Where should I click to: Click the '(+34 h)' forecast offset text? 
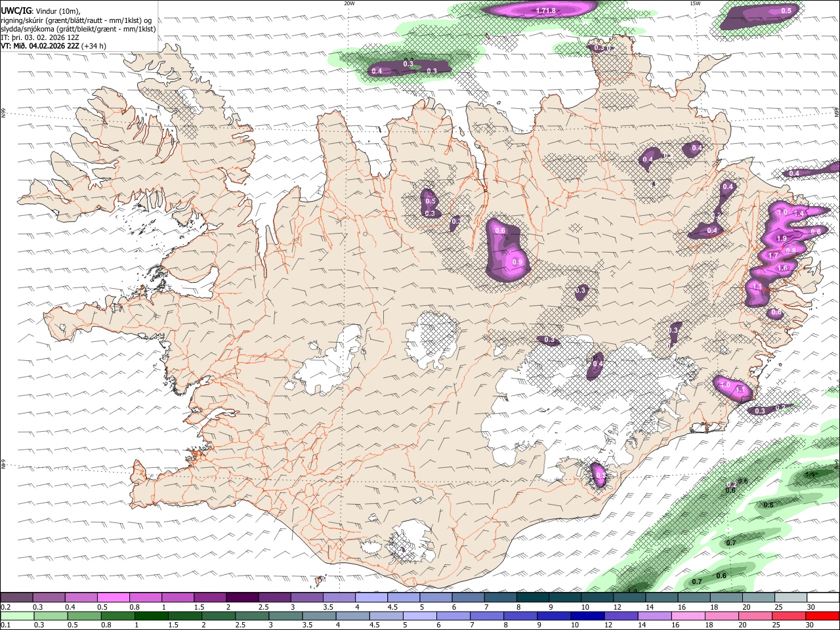coord(94,46)
